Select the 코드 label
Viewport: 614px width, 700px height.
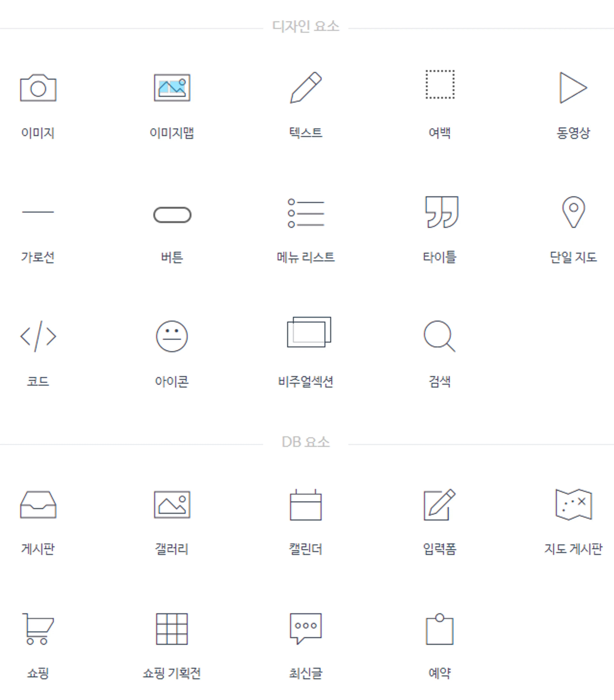tap(38, 381)
